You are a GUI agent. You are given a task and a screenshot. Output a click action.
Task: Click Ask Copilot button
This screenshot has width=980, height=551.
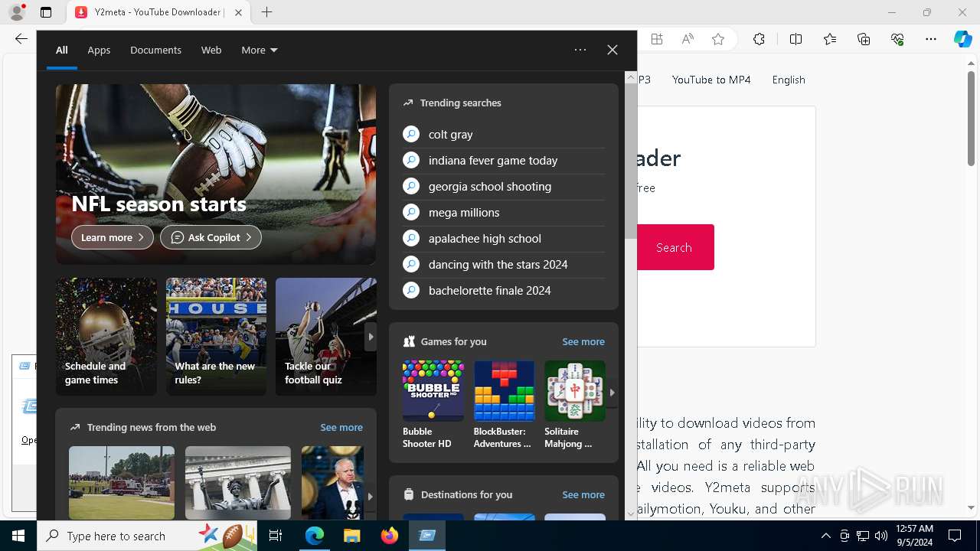(x=211, y=237)
